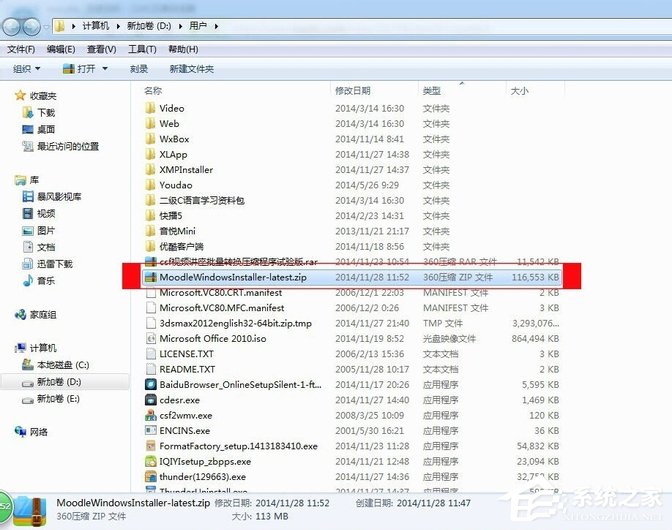This screenshot has height=530, width=672.
Task: Click the FormatFactory_setup installer icon
Action: point(150,446)
